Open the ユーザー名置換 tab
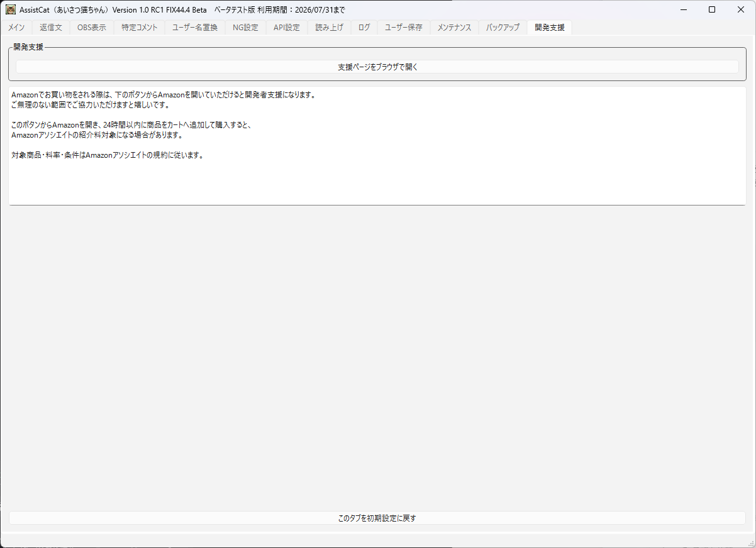Image resolution: width=756 pixels, height=548 pixels. pos(195,28)
